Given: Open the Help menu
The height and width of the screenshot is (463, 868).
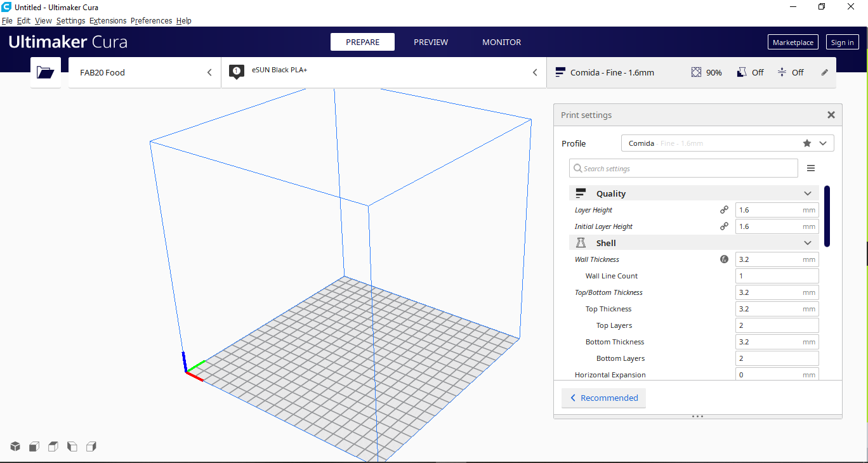Looking at the screenshot, I should pyautogui.click(x=184, y=21).
